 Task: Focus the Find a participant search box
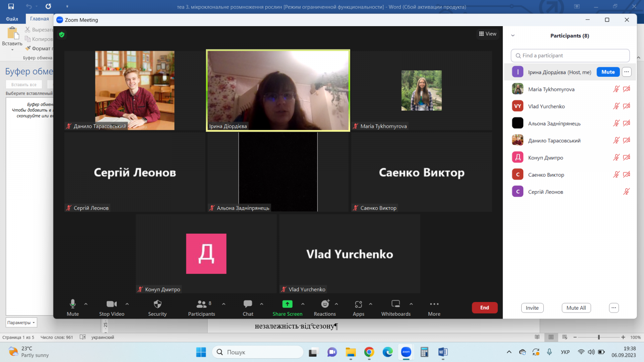tap(570, 56)
